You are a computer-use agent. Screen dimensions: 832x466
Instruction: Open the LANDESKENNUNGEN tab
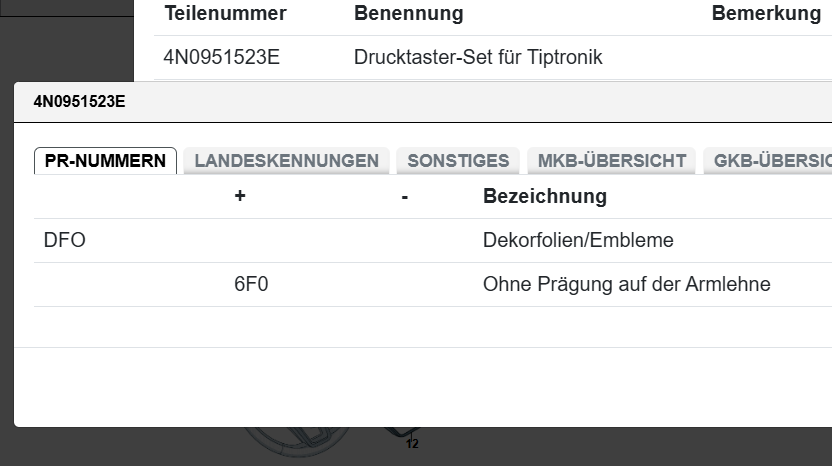click(286, 161)
